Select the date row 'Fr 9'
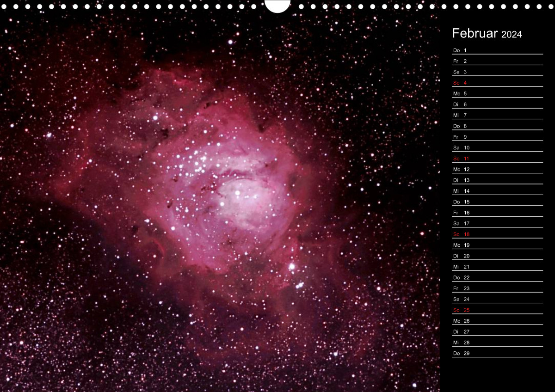 [497, 136]
